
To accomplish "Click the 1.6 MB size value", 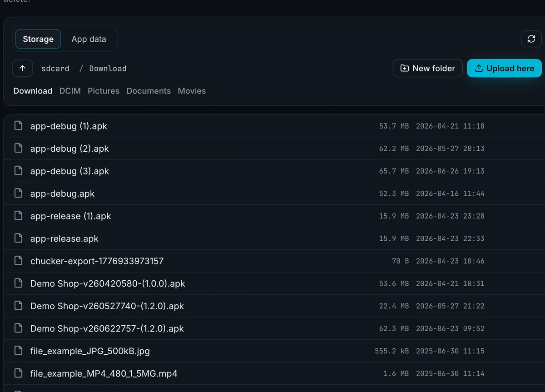I will pyautogui.click(x=396, y=373).
